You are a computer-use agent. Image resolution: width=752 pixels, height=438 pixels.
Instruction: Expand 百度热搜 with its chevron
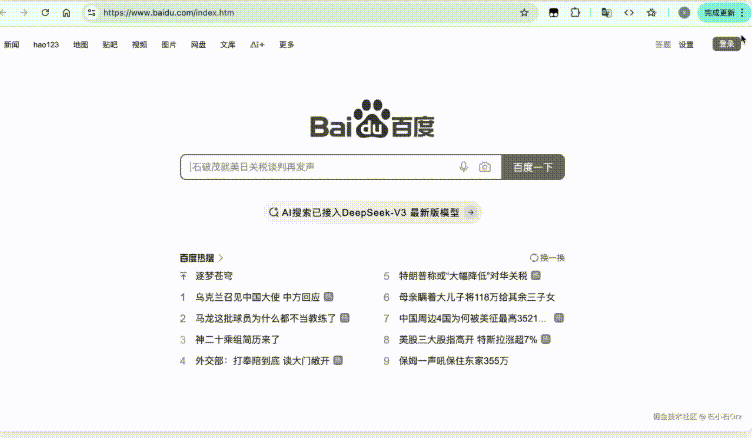click(x=221, y=258)
